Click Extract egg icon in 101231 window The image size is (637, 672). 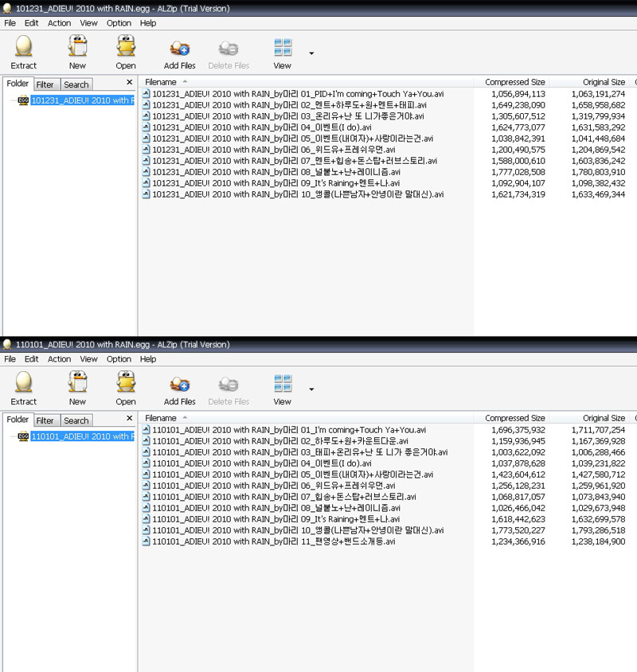coord(24,46)
